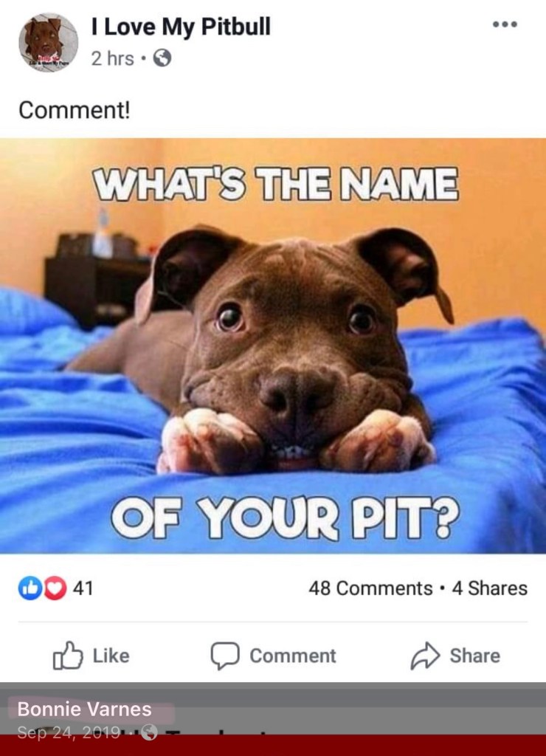Open the pitbull meme photo
The height and width of the screenshot is (756, 546).
tap(273, 346)
